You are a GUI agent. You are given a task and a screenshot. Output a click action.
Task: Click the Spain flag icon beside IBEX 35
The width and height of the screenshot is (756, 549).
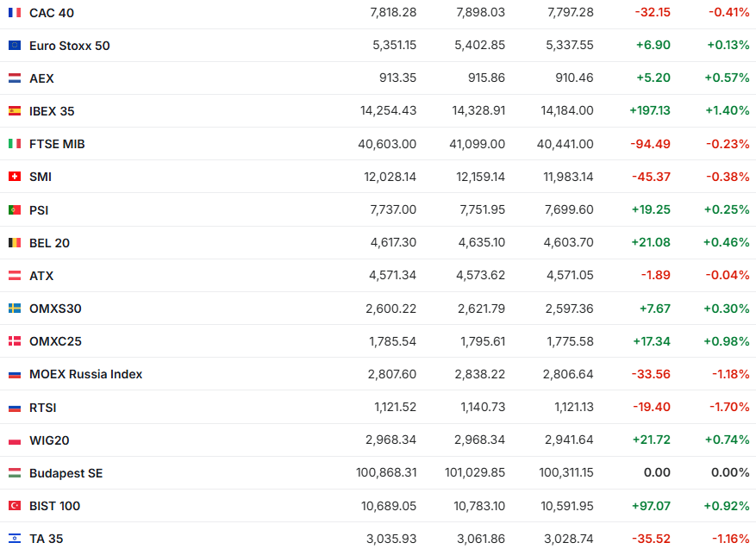point(15,111)
